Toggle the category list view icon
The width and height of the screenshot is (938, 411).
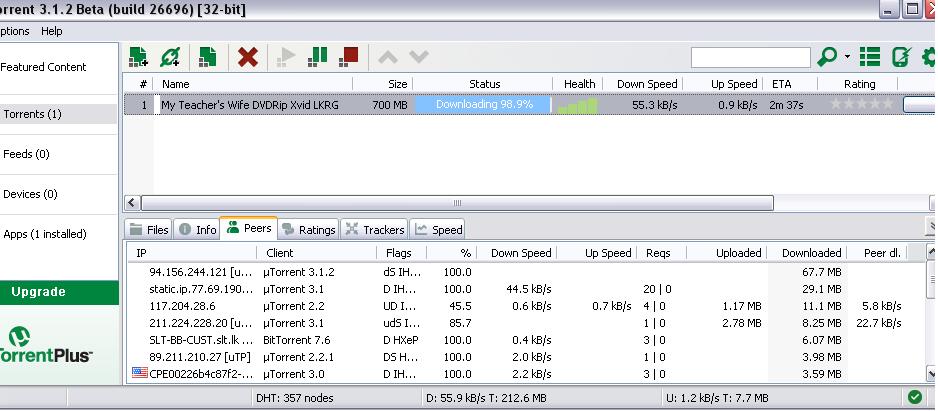coord(870,57)
